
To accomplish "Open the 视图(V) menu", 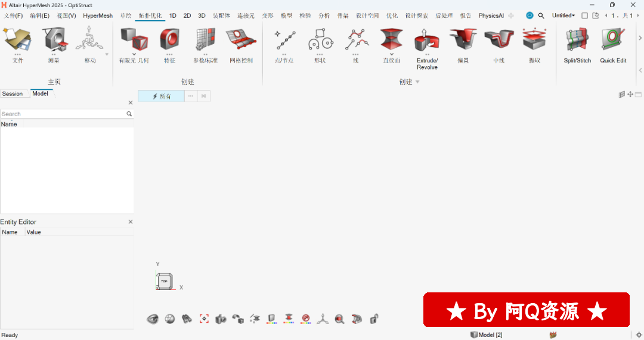I will [x=66, y=15].
